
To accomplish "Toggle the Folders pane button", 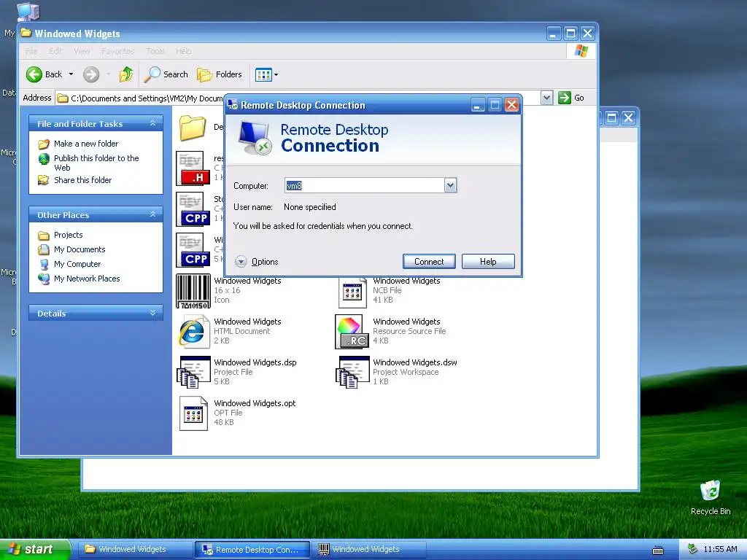I will (x=220, y=74).
